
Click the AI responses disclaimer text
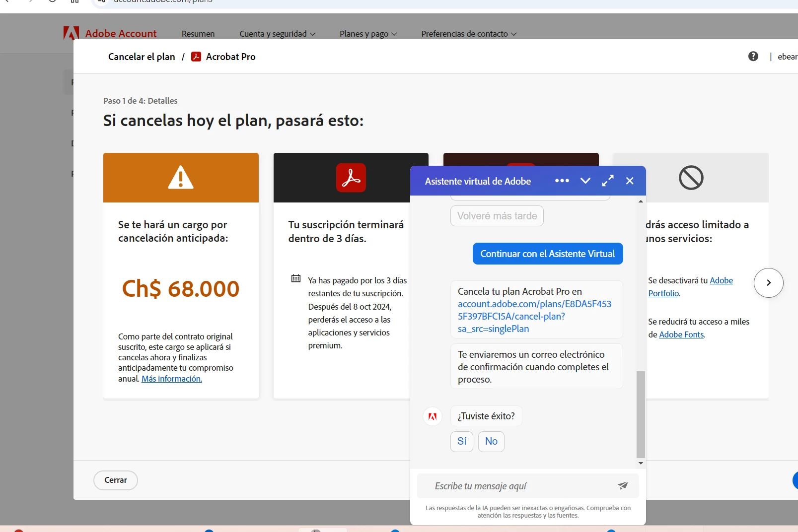point(528,512)
